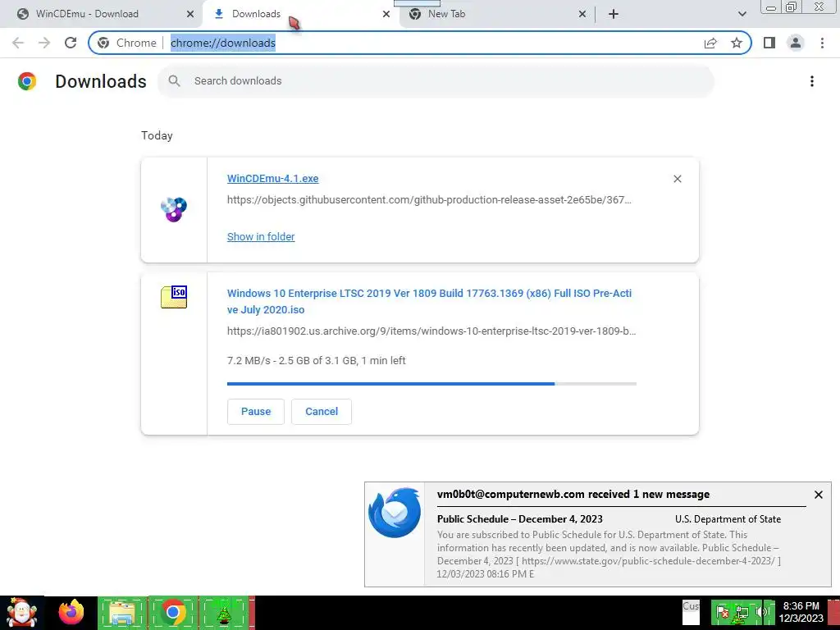
Task: Click the ISO download progress bar
Action: (x=431, y=384)
